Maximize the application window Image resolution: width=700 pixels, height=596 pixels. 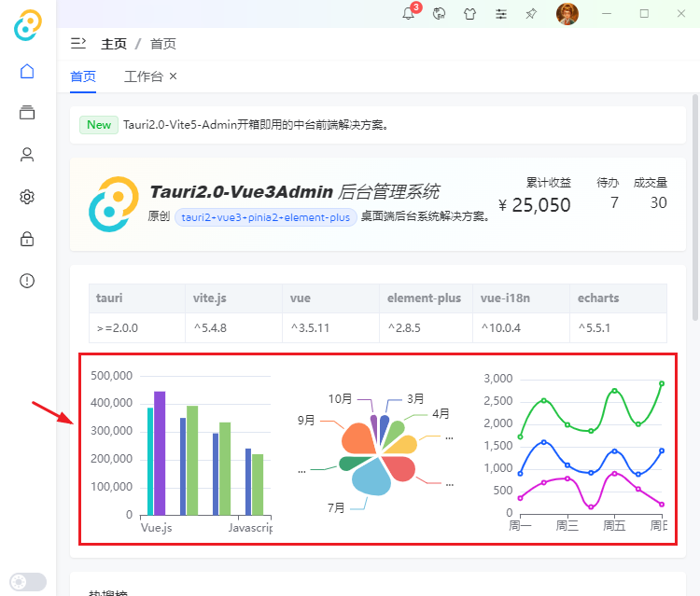point(644,14)
